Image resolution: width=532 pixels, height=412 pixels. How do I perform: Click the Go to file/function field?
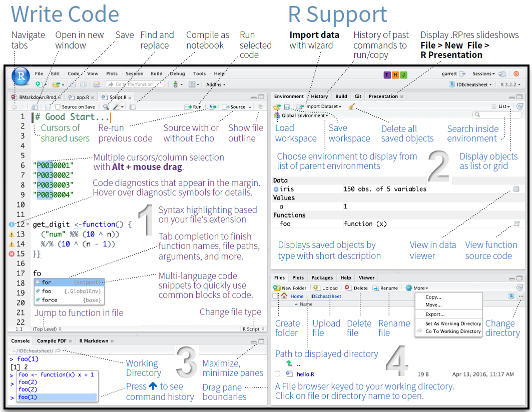tap(135, 84)
